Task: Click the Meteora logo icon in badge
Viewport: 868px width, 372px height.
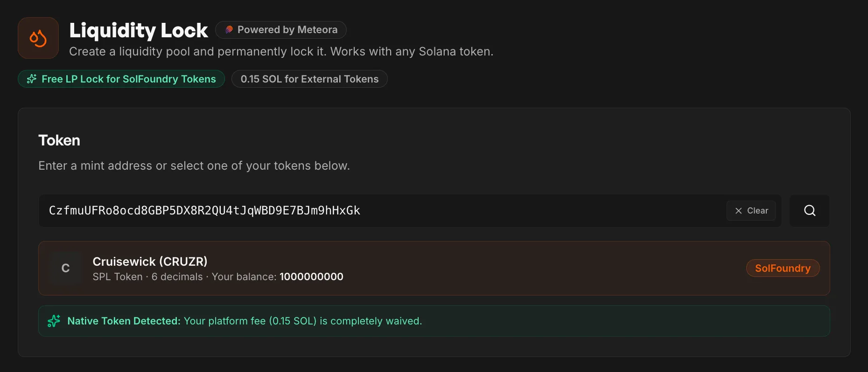Action: [x=229, y=30]
